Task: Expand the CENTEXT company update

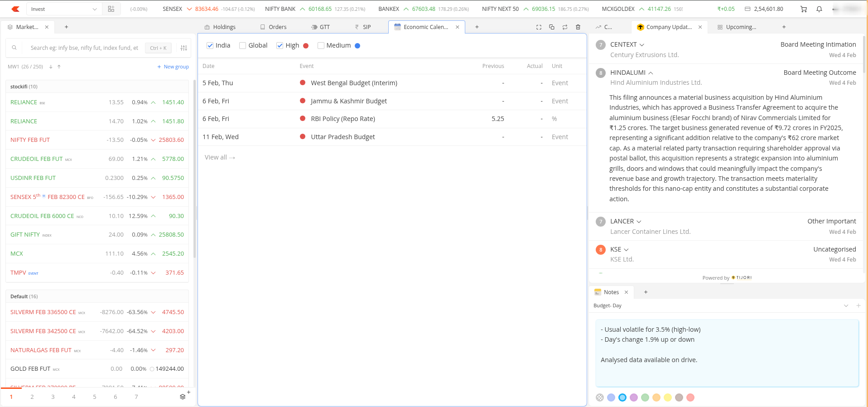Action: (x=641, y=45)
